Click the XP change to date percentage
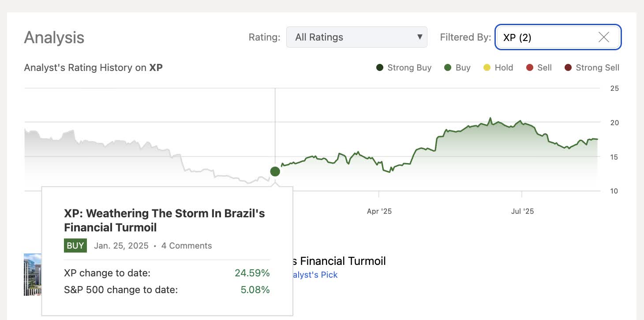 [253, 273]
